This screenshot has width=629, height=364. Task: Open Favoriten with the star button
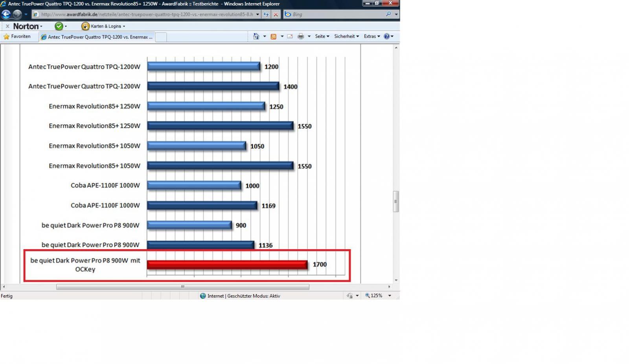(x=17, y=37)
